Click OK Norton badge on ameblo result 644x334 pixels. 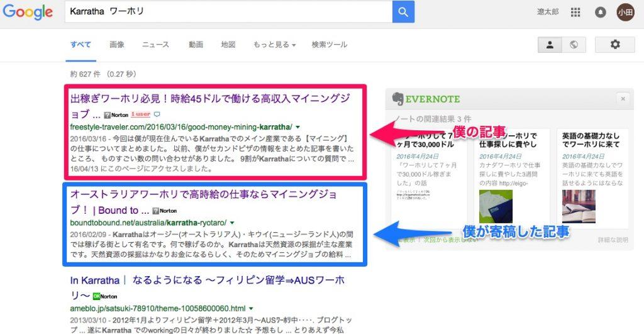[x=105, y=296]
